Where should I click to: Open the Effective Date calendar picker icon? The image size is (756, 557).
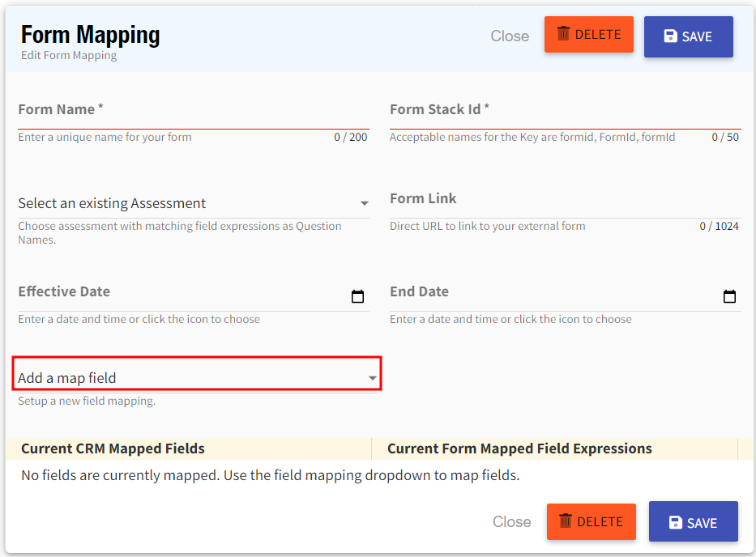pos(357,296)
